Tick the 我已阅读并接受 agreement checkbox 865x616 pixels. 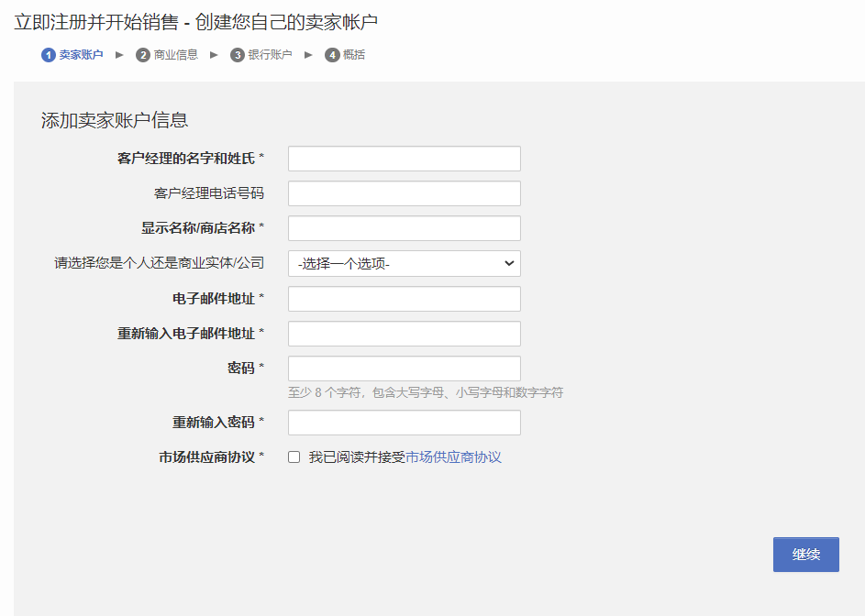click(294, 457)
